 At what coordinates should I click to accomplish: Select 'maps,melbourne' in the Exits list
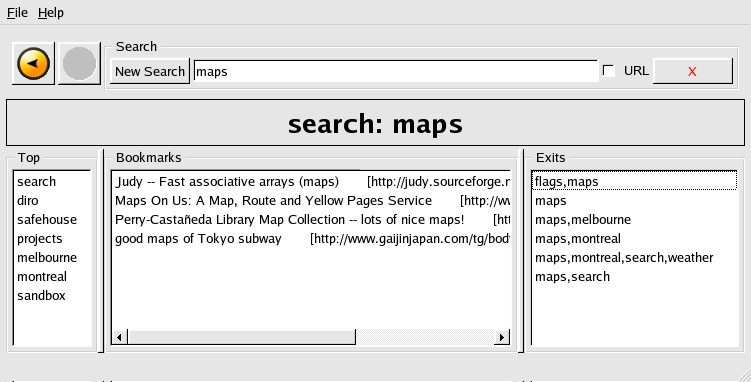click(x=635, y=220)
